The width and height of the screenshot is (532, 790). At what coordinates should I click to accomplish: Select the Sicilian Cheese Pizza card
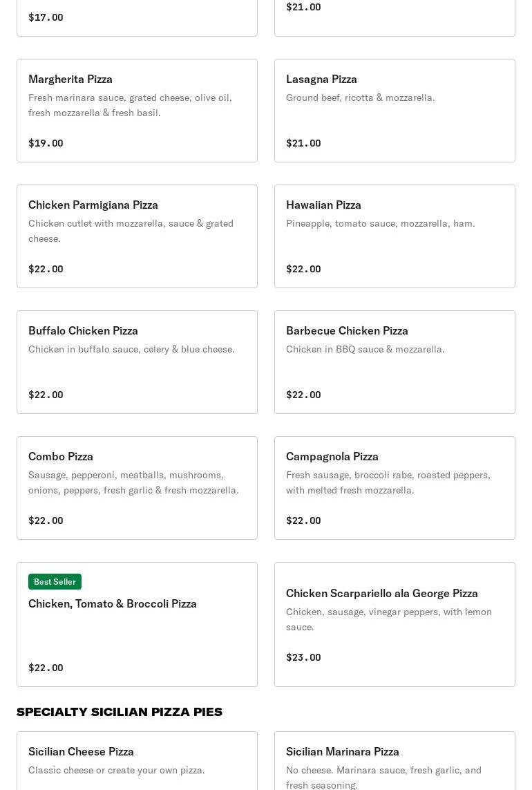coord(137,760)
